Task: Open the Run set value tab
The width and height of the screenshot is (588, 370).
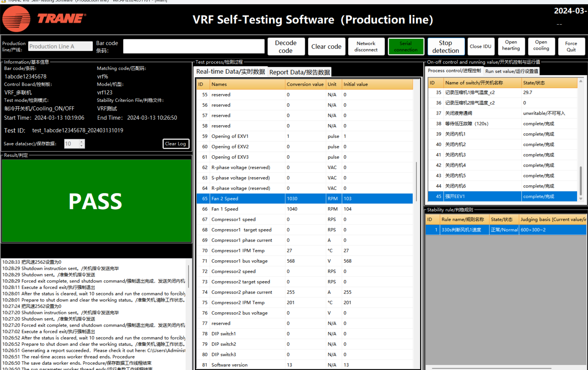Action: click(x=512, y=71)
